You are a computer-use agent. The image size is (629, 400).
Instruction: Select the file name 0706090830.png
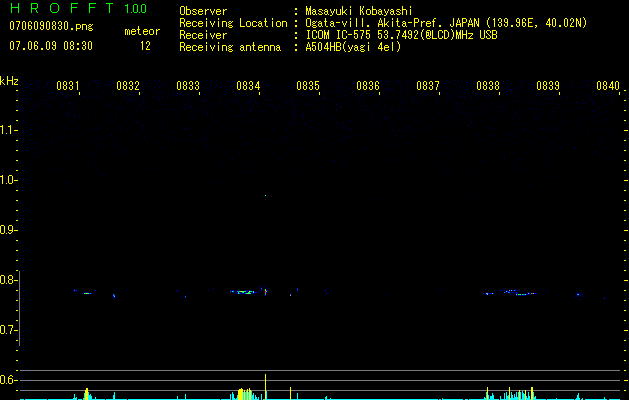point(51,26)
